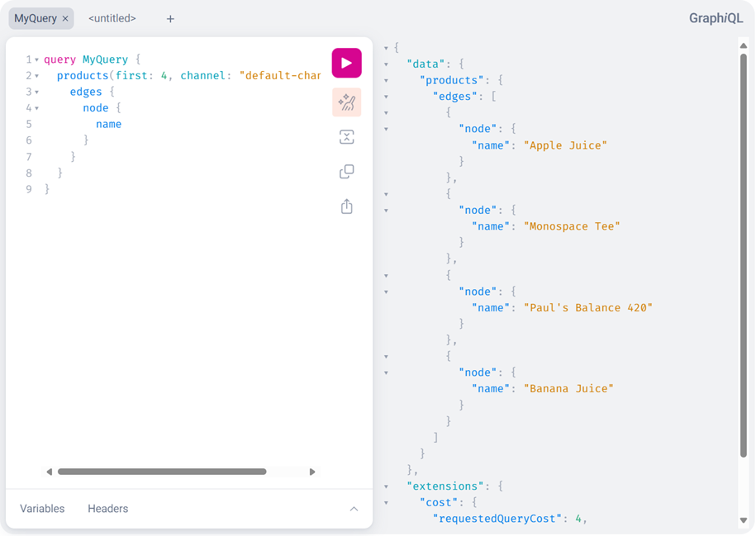Click the name field on line 5
The image size is (756, 536).
coord(108,125)
